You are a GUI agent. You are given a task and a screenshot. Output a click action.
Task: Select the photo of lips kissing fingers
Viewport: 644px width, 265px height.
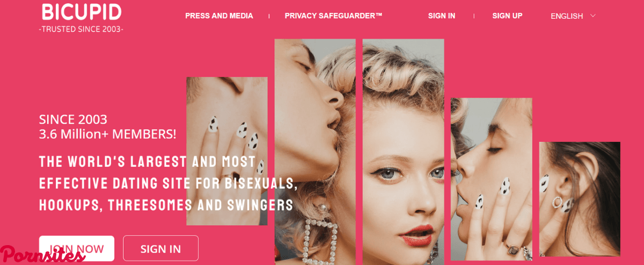coord(492,179)
